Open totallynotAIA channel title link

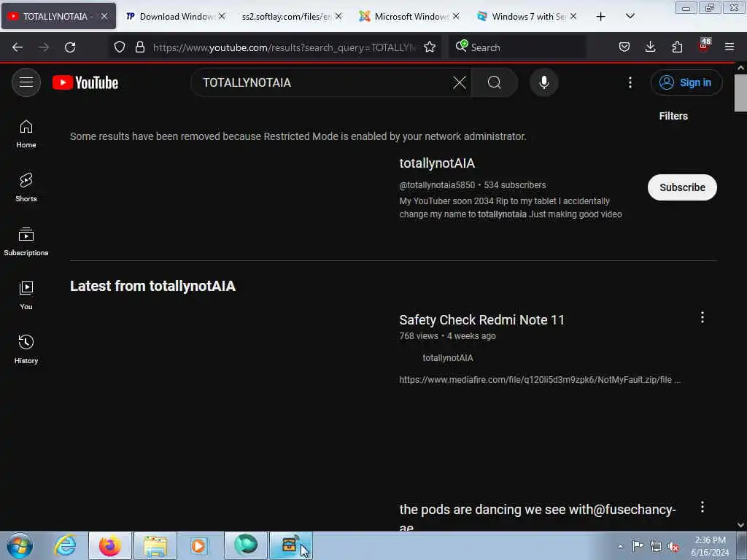coord(437,163)
